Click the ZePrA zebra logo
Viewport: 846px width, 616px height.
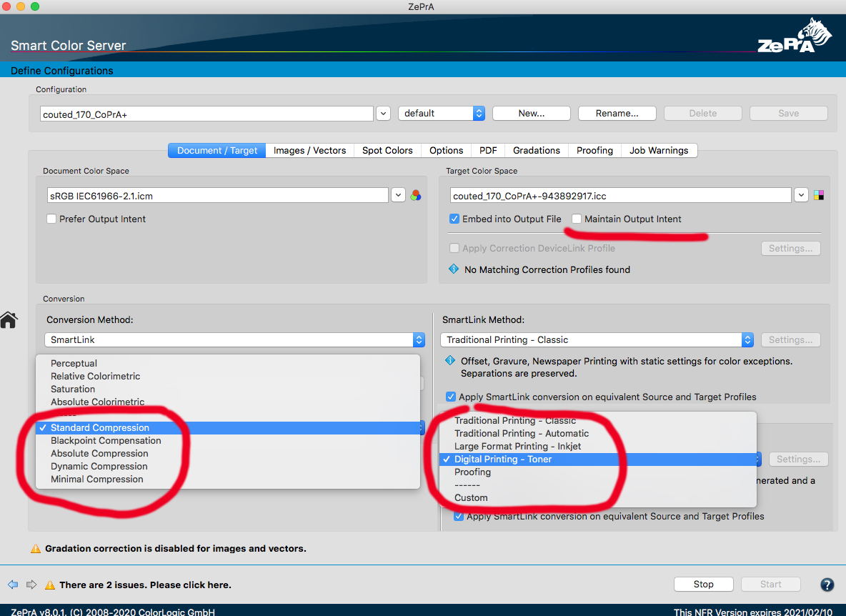click(795, 36)
